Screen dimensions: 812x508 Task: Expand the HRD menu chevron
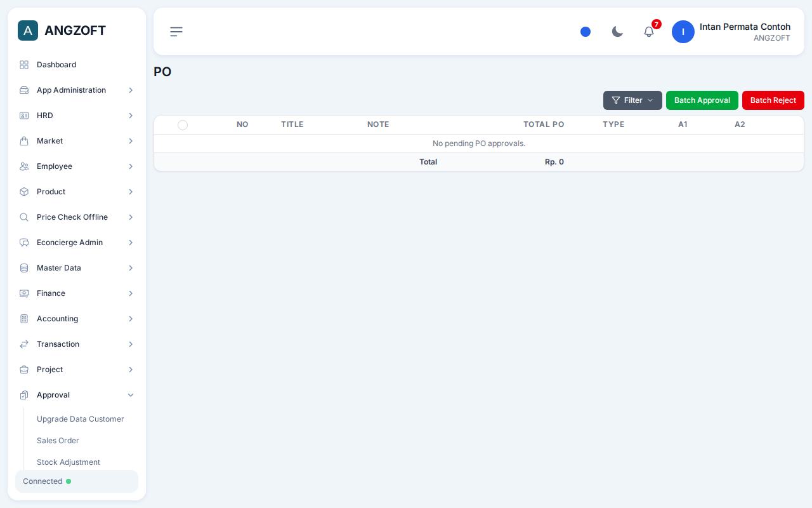point(131,116)
